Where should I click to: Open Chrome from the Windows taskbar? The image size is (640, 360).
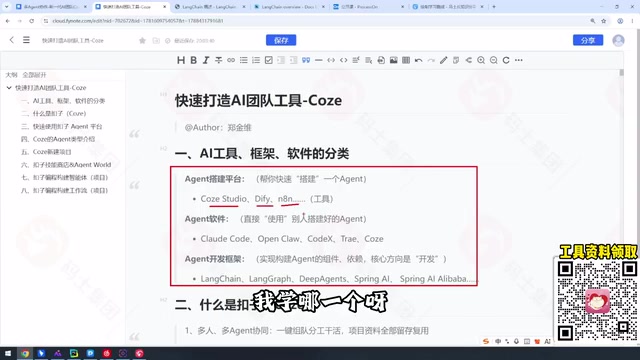[x=25, y=353]
